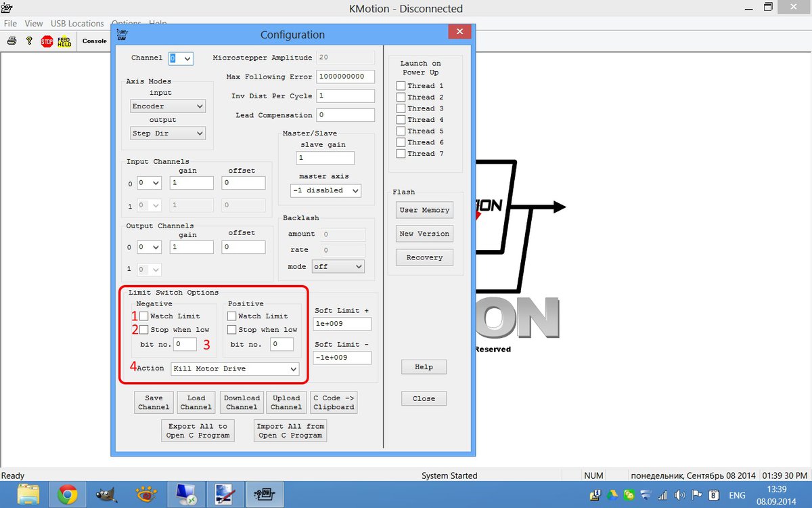This screenshot has height=508, width=812.
Task: Open the USB Locations menu
Action: coord(77,24)
